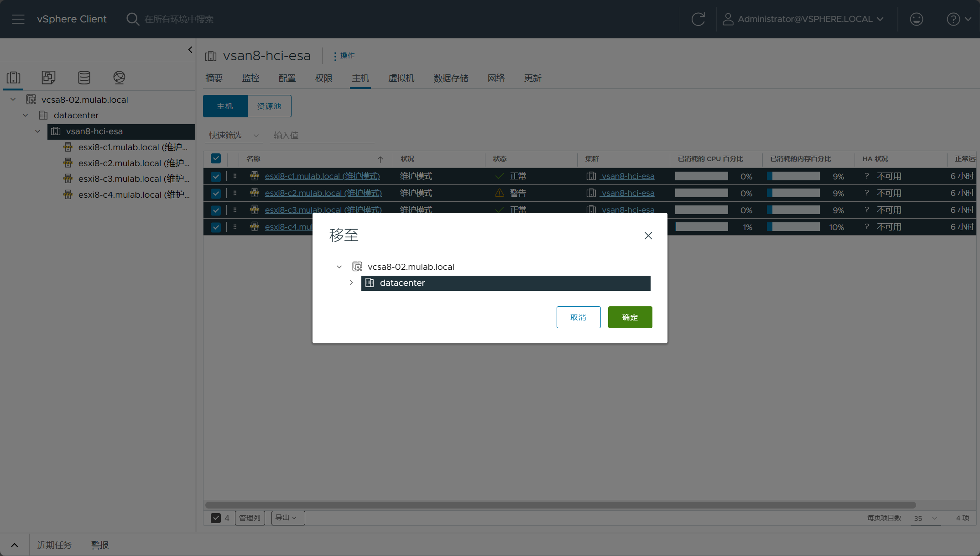Viewport: 980px width, 556px height.
Task: Collapse vcsa8-02.mulab.local in sidebar tree
Action: point(13,100)
